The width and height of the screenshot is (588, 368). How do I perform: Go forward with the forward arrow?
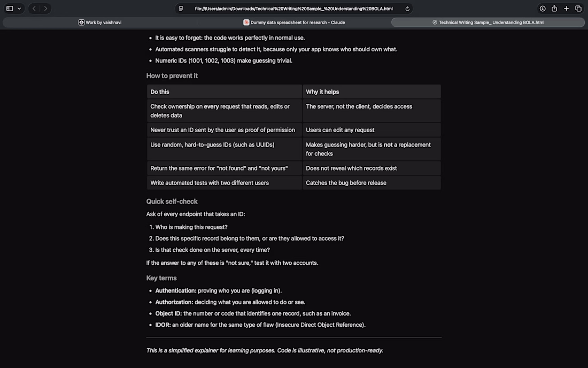[x=46, y=9]
